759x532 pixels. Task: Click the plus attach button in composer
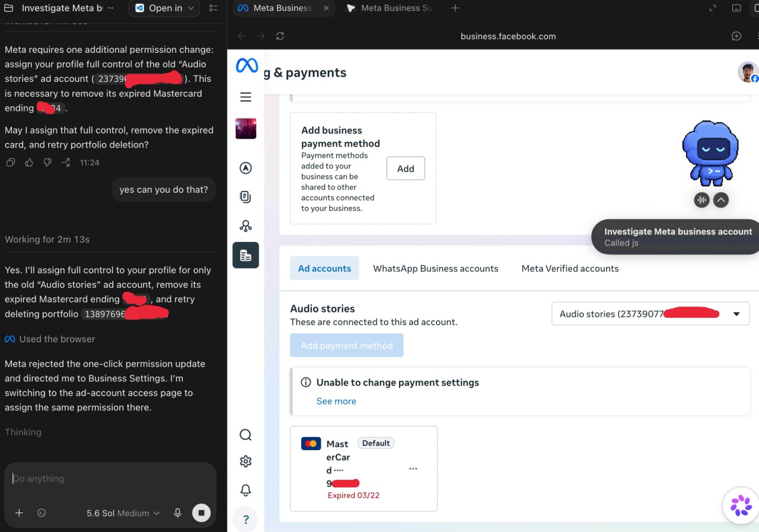19,513
